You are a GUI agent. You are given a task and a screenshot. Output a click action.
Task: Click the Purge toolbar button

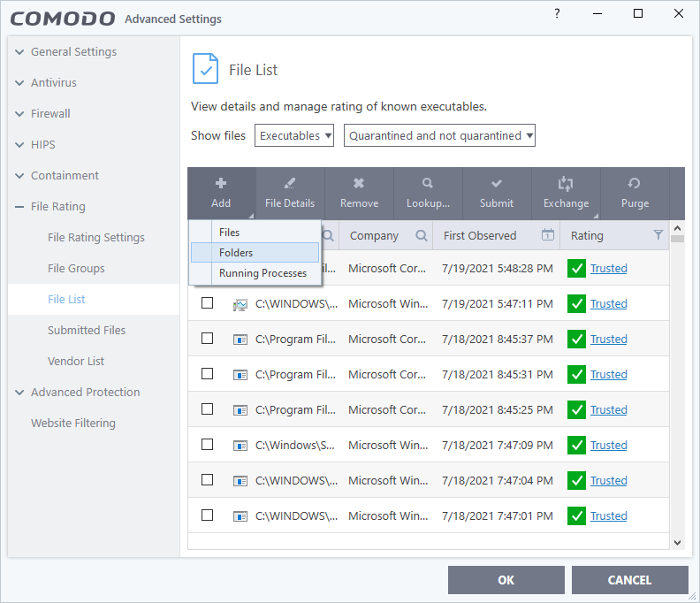[x=635, y=194]
